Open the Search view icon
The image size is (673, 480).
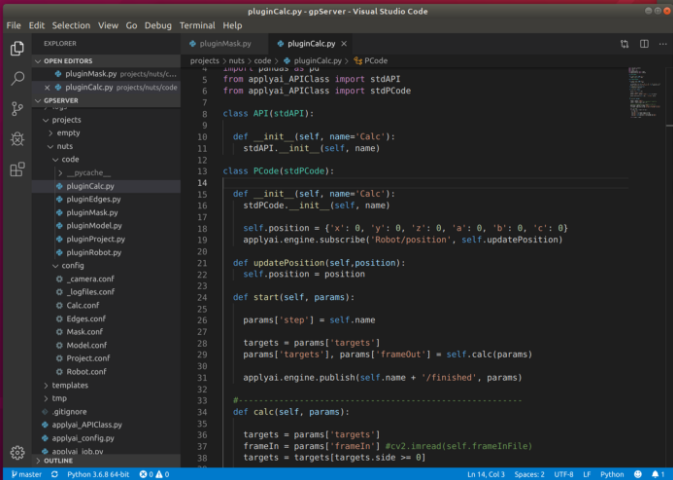[x=17, y=78]
